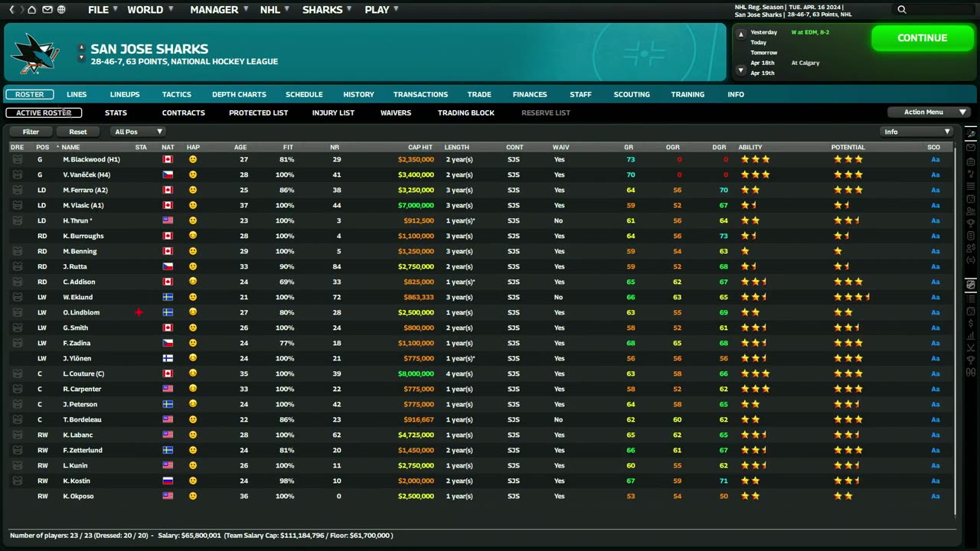
Task: Open the Action Menu dropdown
Action: (929, 112)
